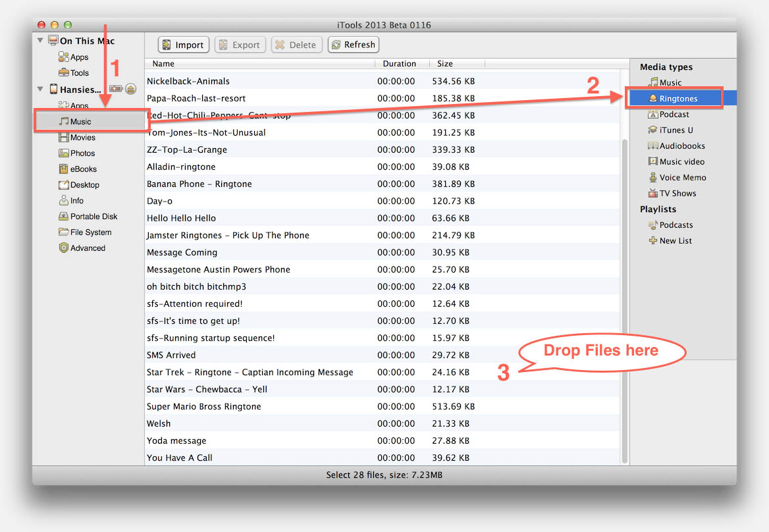Click the file list vertical scrollbar
Viewport: 769px width, 532px height.
[624, 301]
